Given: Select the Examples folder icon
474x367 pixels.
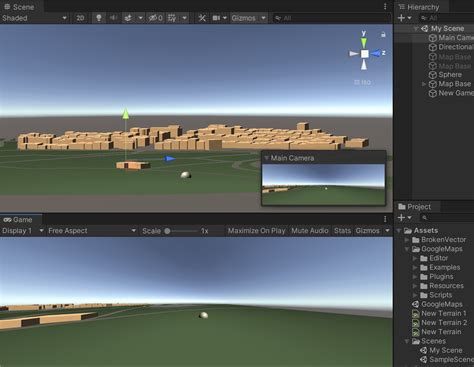Looking at the screenshot, I should pos(424,268).
